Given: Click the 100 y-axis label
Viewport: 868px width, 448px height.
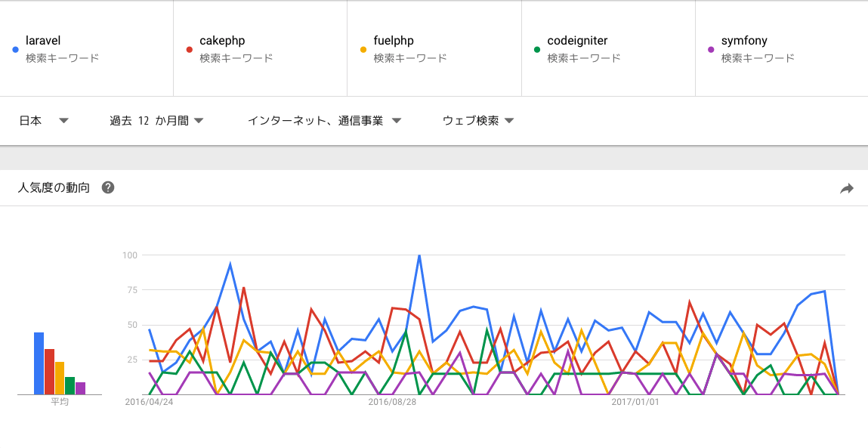Looking at the screenshot, I should 129,255.
